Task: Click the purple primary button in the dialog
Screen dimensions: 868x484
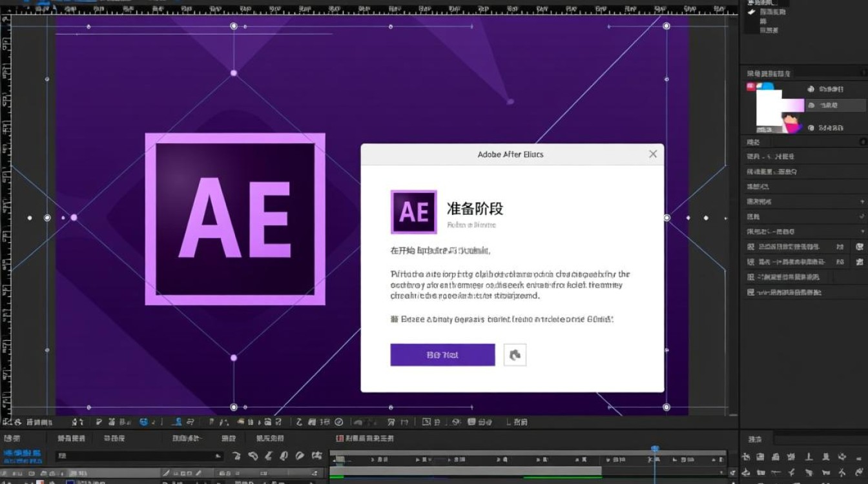Action: 442,355
